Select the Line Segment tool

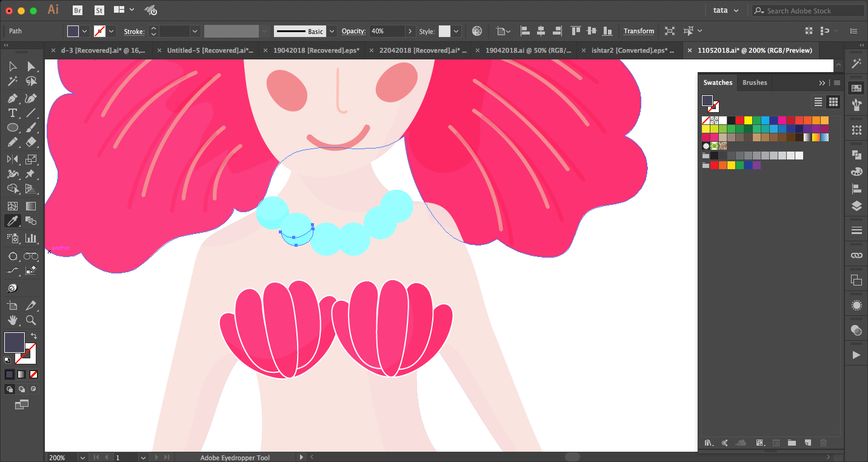click(x=31, y=113)
